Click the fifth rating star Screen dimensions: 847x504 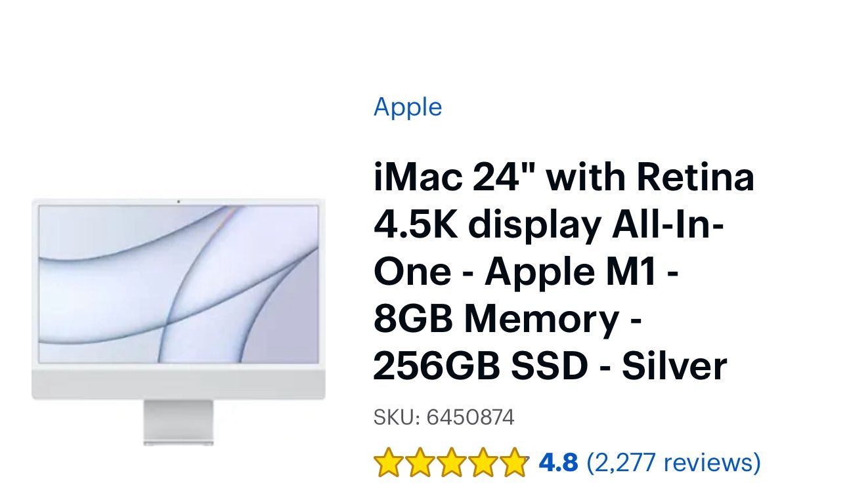pos(515,463)
